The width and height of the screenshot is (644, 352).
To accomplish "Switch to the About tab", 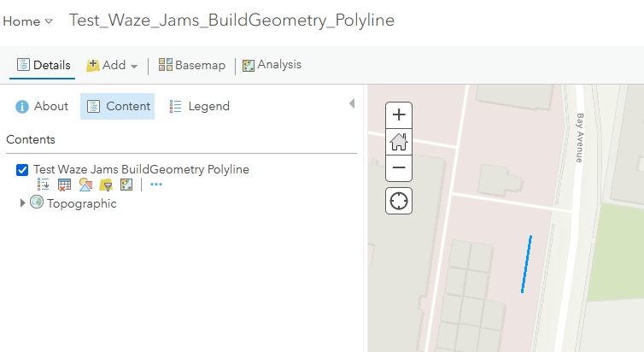I will click(42, 107).
